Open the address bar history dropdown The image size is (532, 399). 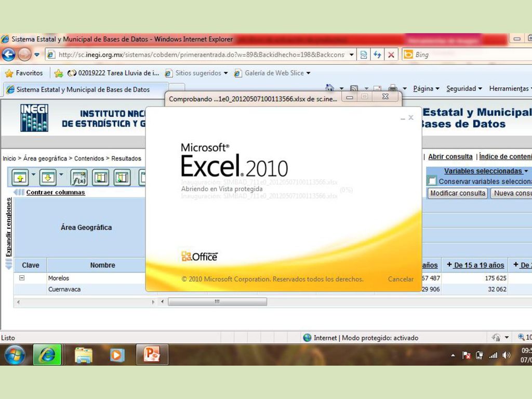(352, 55)
